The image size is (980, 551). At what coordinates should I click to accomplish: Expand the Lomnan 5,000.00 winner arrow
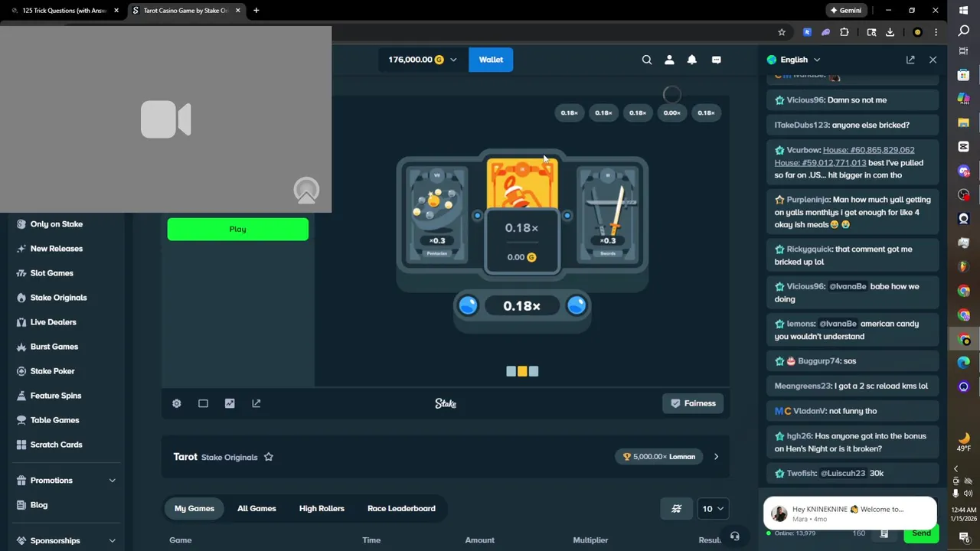716,457
